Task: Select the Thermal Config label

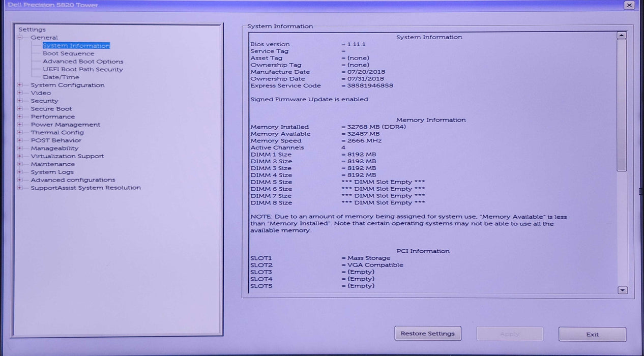Action: point(57,133)
